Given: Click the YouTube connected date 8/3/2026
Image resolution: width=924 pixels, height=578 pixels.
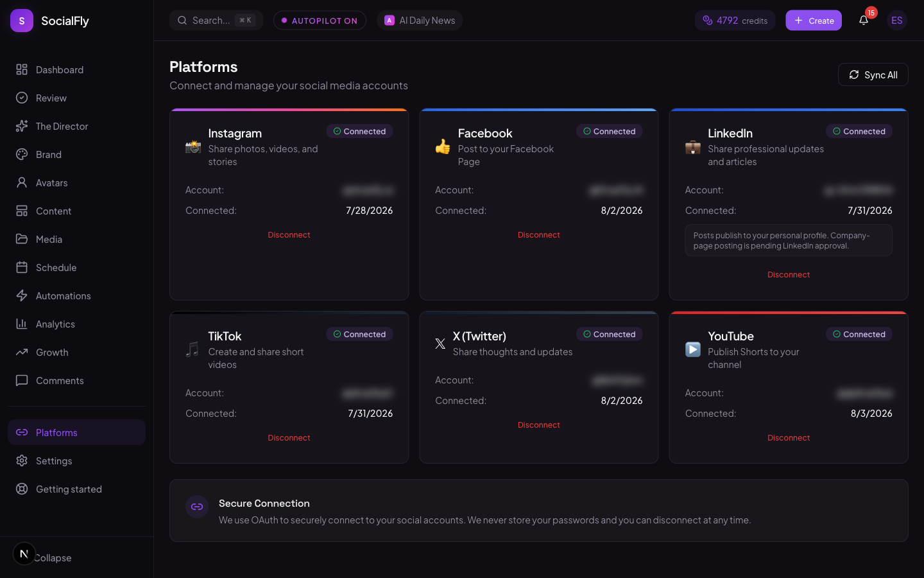Looking at the screenshot, I should point(871,414).
